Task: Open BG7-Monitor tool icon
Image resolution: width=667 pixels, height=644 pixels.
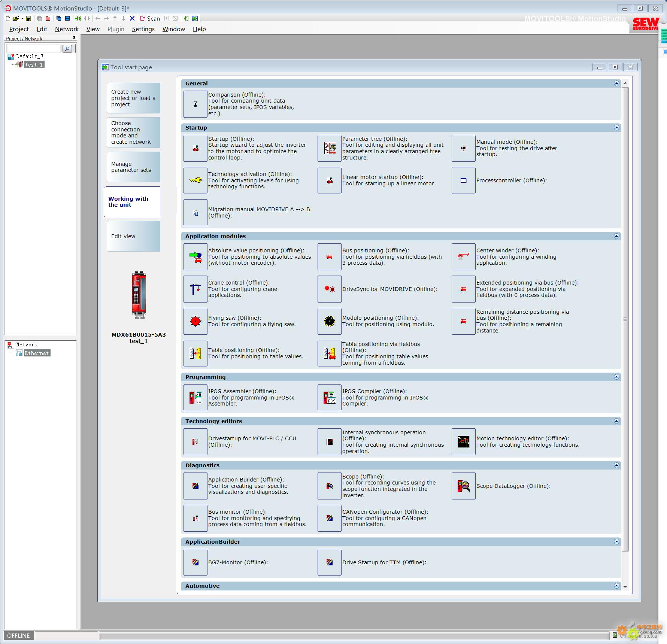Action: (x=195, y=562)
